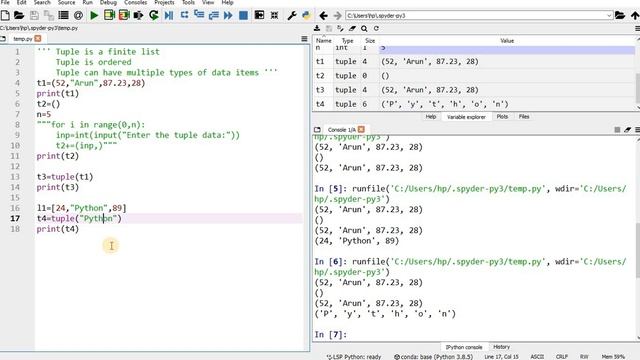This screenshot has width=640, height=360.
Task: Toggle the fullscreen mode icon
Action: [x=274, y=16]
